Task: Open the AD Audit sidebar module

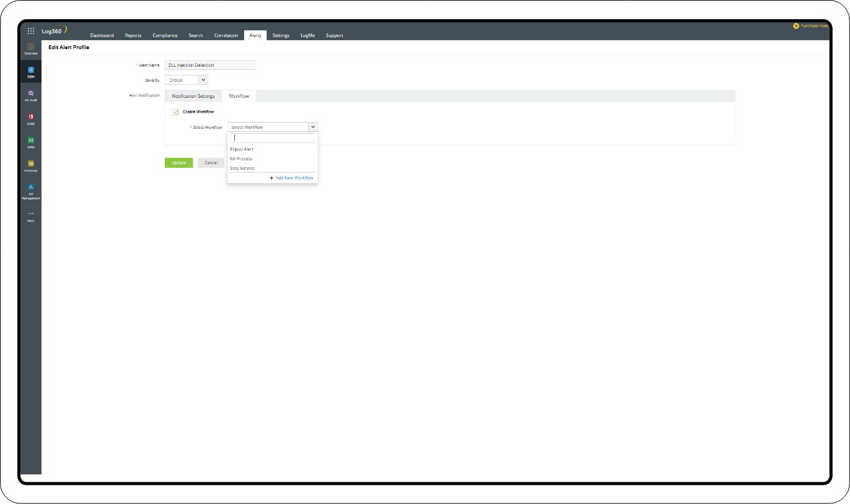Action: click(x=31, y=95)
